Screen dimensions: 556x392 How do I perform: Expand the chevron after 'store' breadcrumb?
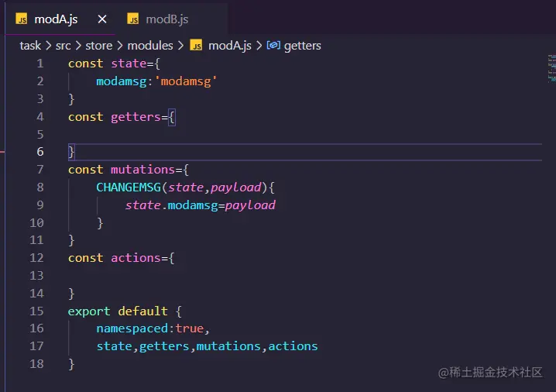[120, 46]
